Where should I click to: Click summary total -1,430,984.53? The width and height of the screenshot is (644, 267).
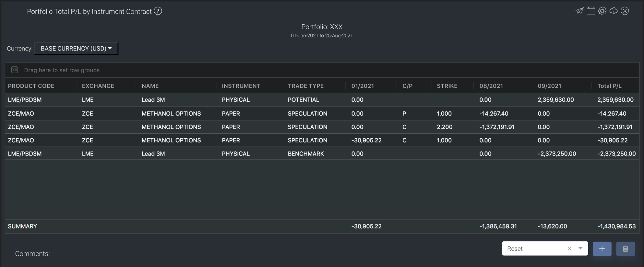(x=616, y=226)
